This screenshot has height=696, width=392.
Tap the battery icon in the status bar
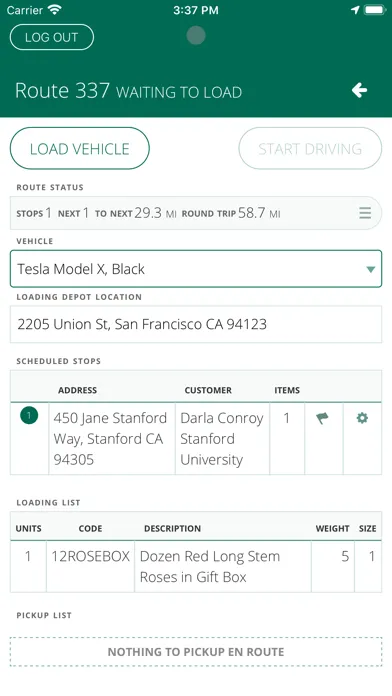coord(375,10)
